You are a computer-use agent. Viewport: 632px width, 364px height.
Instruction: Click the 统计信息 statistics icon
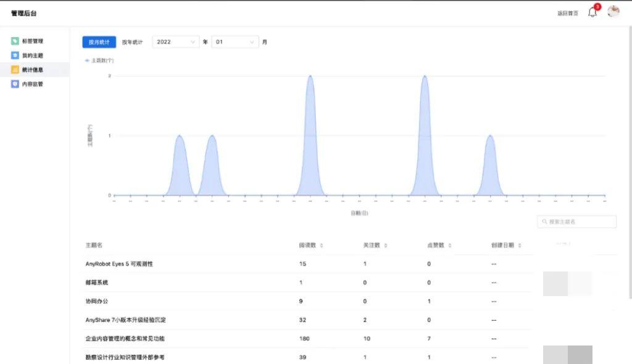[14, 70]
